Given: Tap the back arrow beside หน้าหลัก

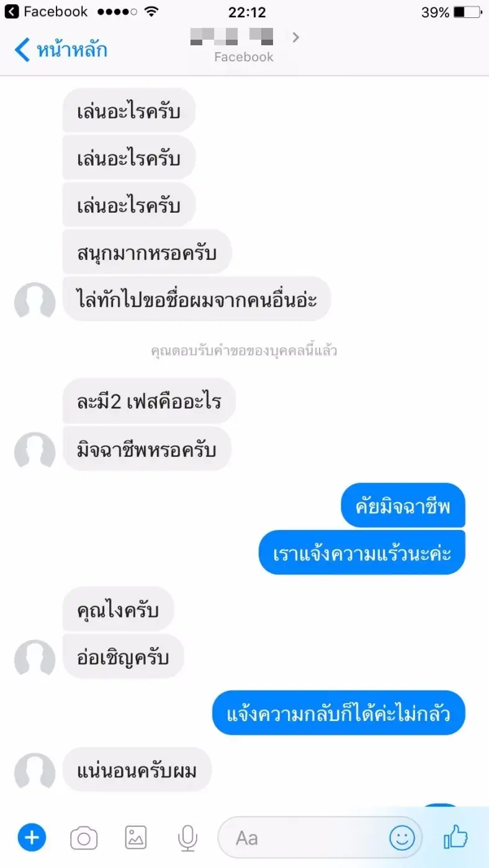Looking at the screenshot, I should point(22,50).
